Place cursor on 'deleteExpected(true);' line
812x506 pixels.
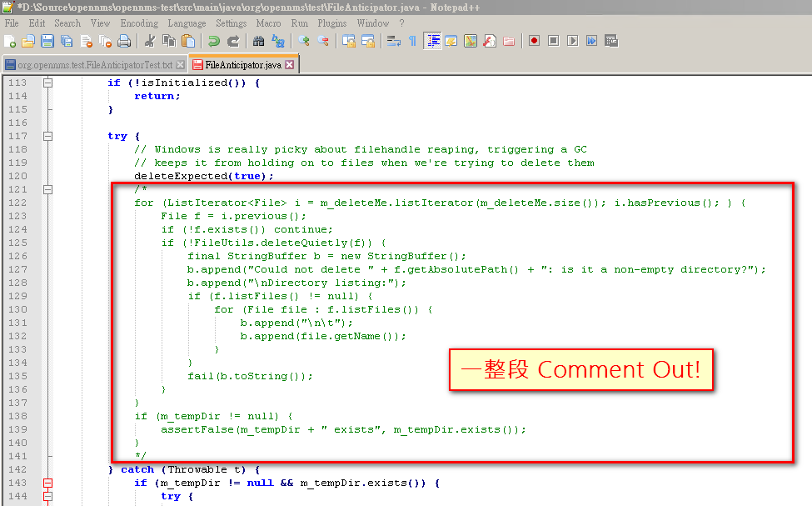click(x=203, y=176)
